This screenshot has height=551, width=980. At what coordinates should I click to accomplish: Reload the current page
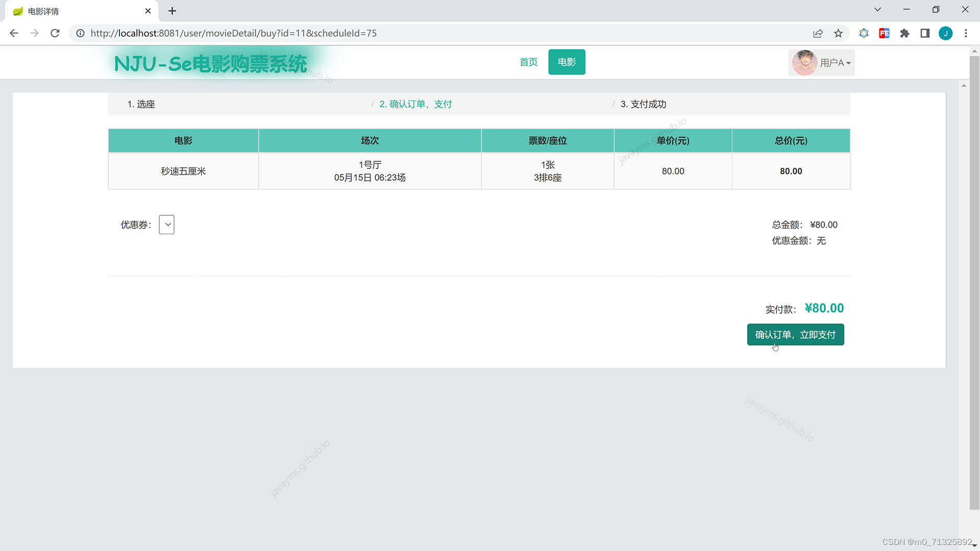point(55,33)
